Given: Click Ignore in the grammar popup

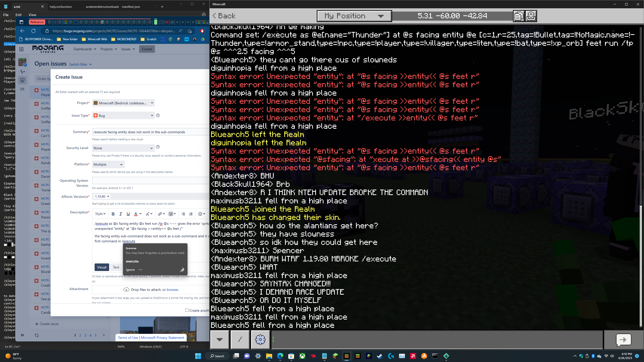Looking at the screenshot, I should coord(130,270).
